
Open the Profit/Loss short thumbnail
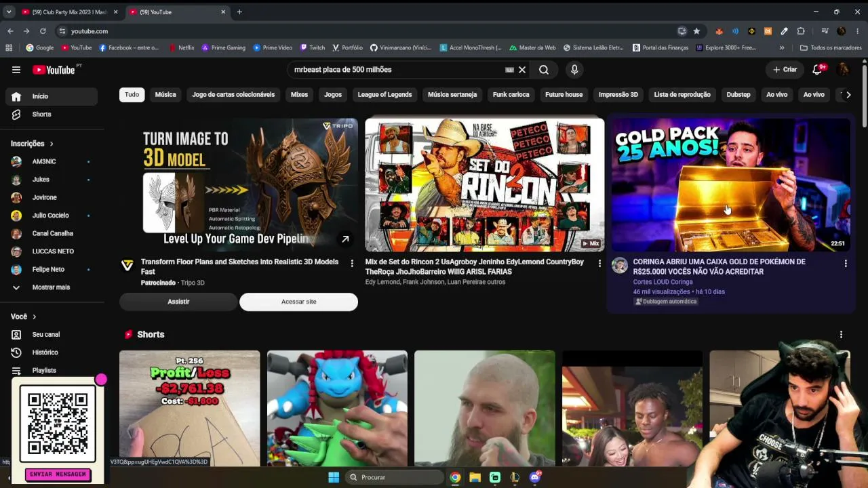[x=189, y=408]
